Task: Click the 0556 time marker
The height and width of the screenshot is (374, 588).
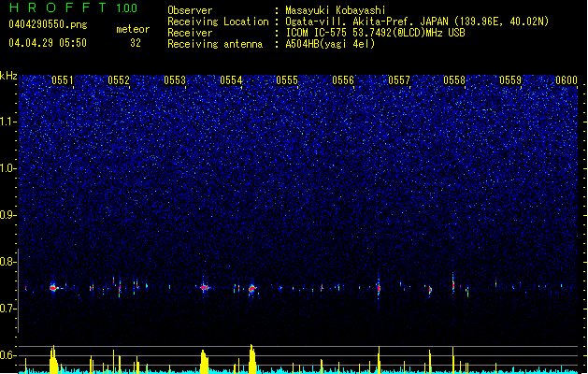Action: [x=343, y=80]
